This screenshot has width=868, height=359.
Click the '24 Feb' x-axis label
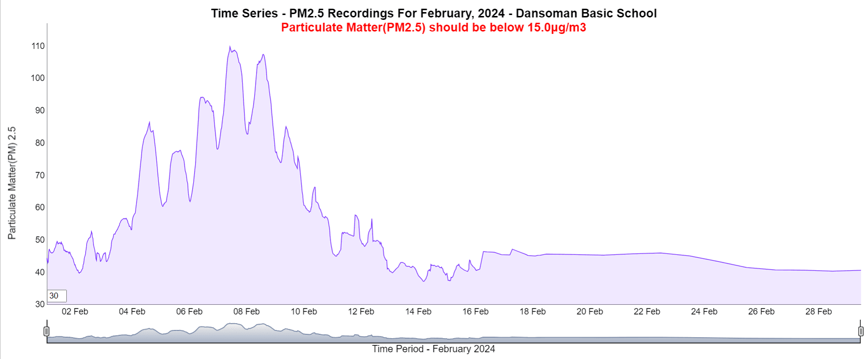pos(704,312)
